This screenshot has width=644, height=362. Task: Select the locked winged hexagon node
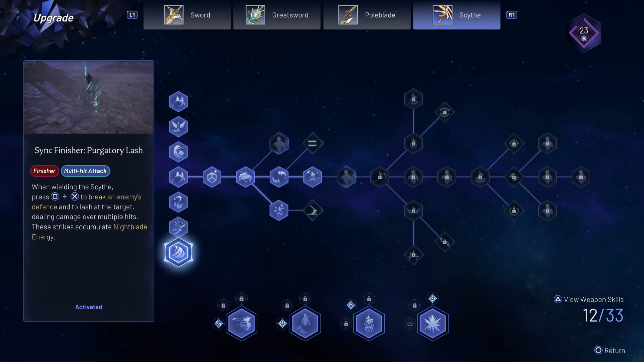(413, 210)
